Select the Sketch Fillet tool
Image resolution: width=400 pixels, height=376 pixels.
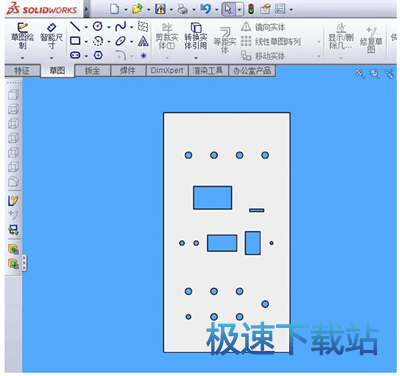[121, 55]
